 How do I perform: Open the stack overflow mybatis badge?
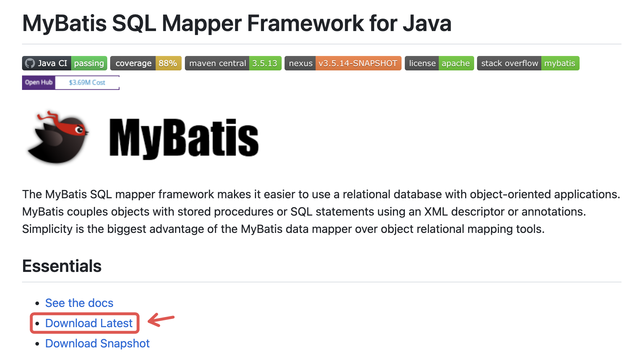(x=528, y=63)
